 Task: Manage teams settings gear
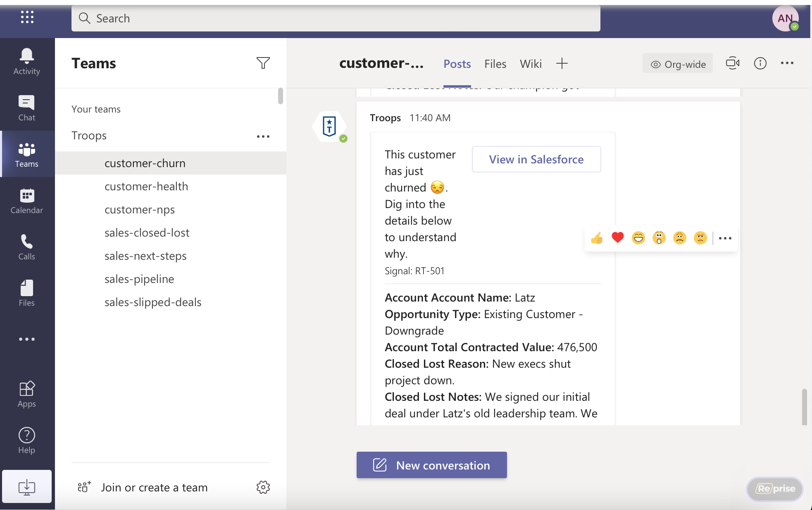click(263, 487)
